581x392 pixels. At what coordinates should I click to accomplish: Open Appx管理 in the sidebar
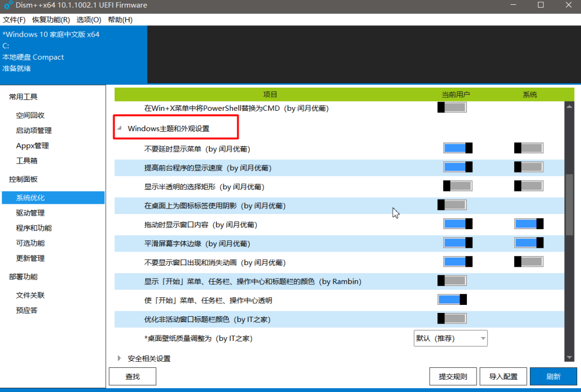click(x=32, y=146)
